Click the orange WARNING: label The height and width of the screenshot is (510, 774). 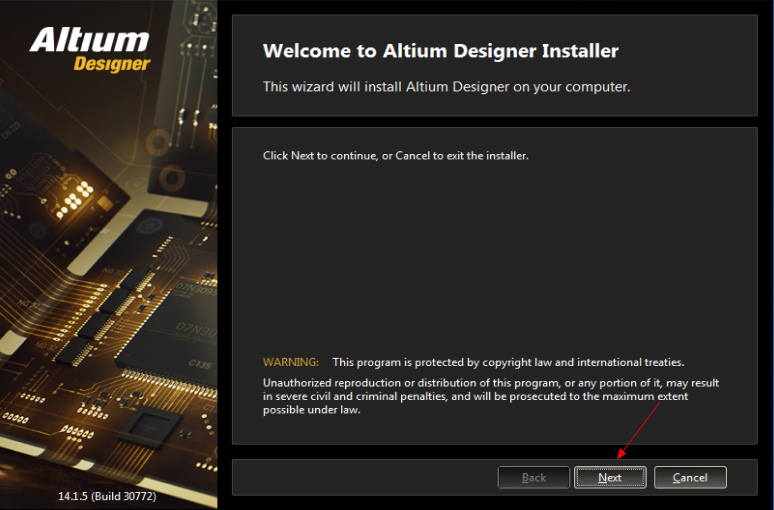click(x=290, y=362)
